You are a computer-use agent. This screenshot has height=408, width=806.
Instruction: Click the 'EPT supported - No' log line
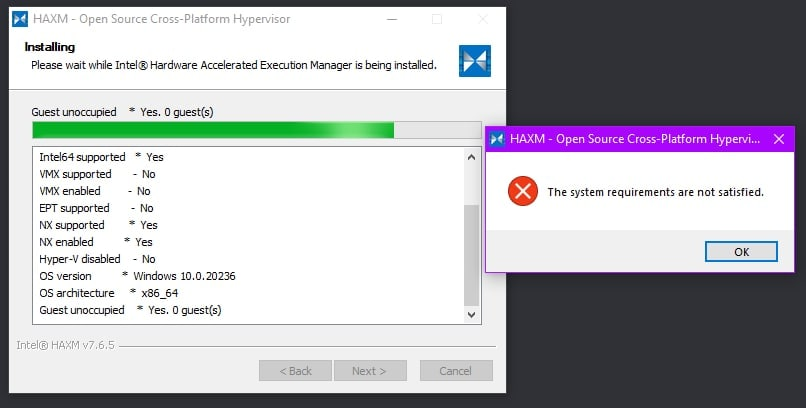pos(96,208)
